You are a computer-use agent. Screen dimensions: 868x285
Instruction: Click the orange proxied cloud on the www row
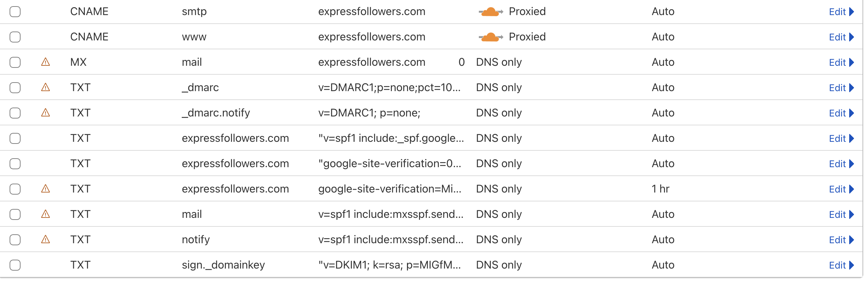490,37
